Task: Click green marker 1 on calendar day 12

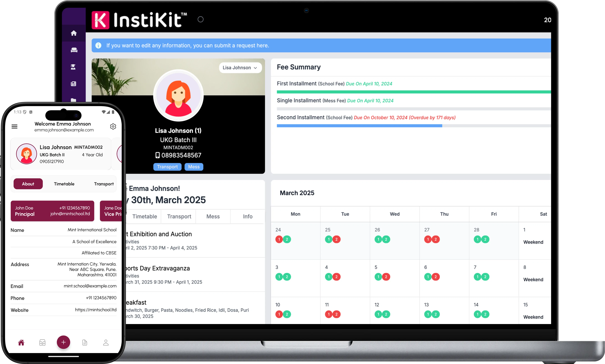Action: point(378,314)
